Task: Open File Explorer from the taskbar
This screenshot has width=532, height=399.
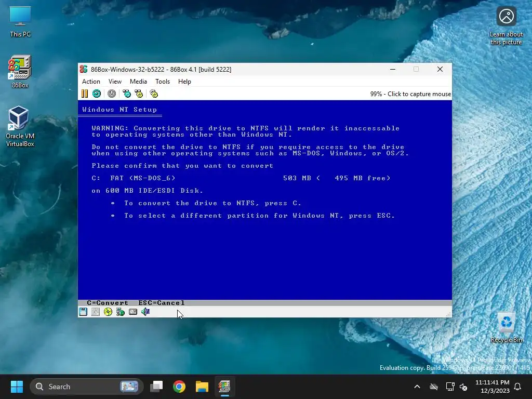Action: (202, 387)
